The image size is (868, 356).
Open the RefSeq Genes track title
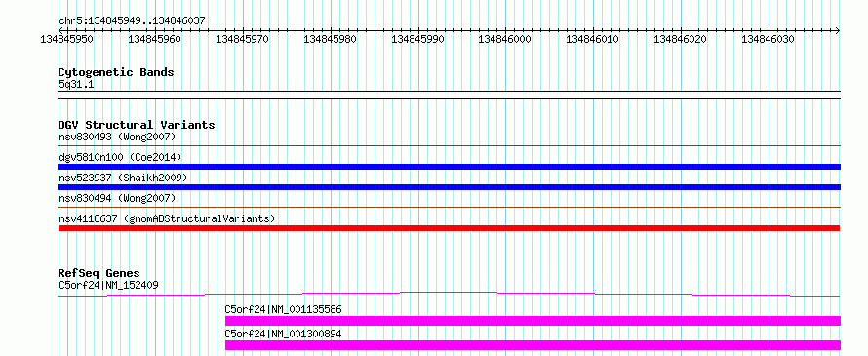pos(99,273)
